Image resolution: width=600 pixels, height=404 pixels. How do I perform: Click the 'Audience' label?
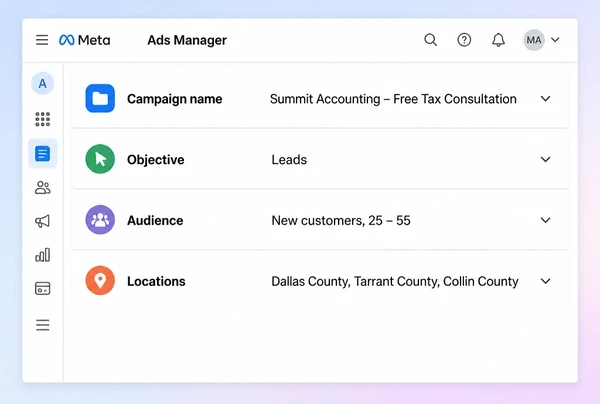click(x=155, y=220)
